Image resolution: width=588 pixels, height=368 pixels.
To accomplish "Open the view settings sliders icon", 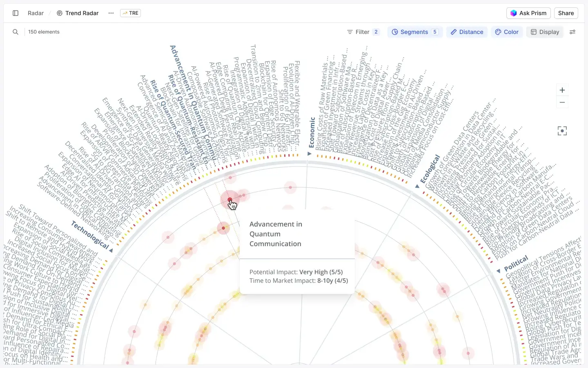I will (x=572, y=32).
